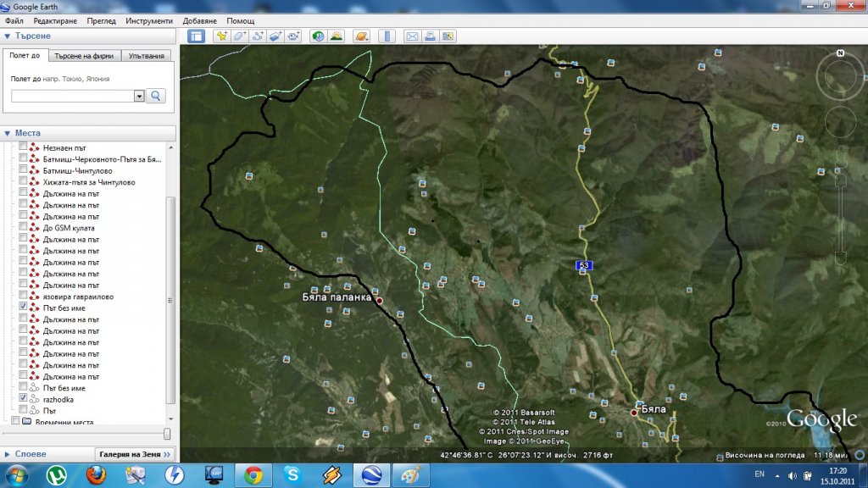Select the Полет до tab
The image size is (868, 488).
(x=25, y=55)
